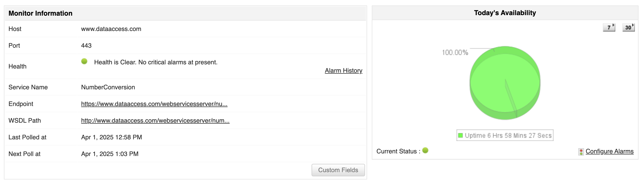
Task: Click the green availability pie chart
Action: tap(505, 83)
